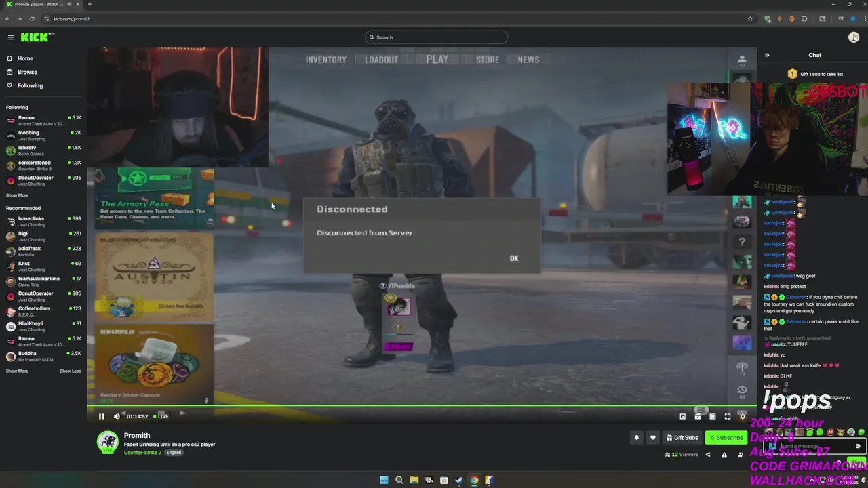Open the emoji picker in chat
Viewport: 868px width, 488px height.
(x=858, y=446)
